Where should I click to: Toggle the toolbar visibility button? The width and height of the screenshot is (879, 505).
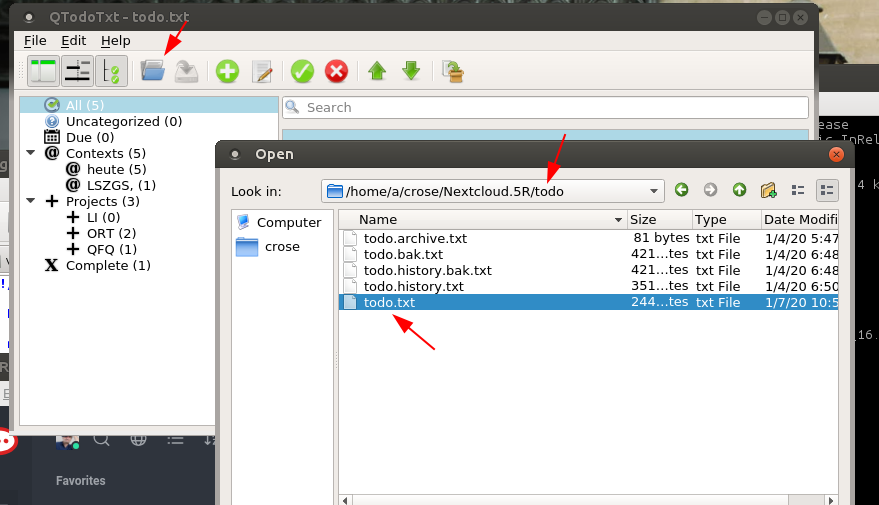(x=77, y=71)
